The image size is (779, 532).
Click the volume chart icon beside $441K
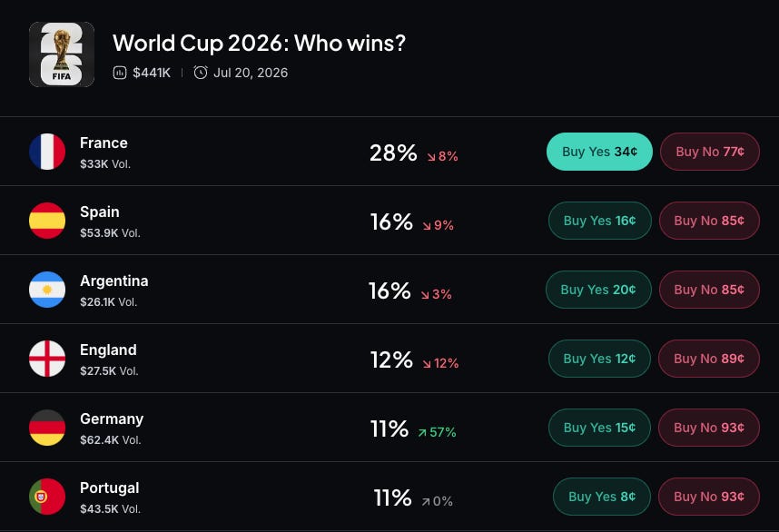(x=120, y=73)
